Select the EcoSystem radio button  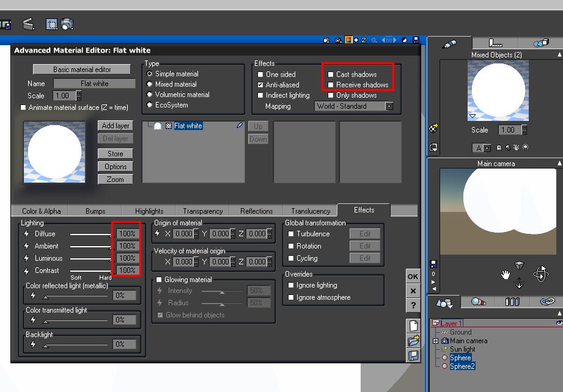(x=149, y=105)
